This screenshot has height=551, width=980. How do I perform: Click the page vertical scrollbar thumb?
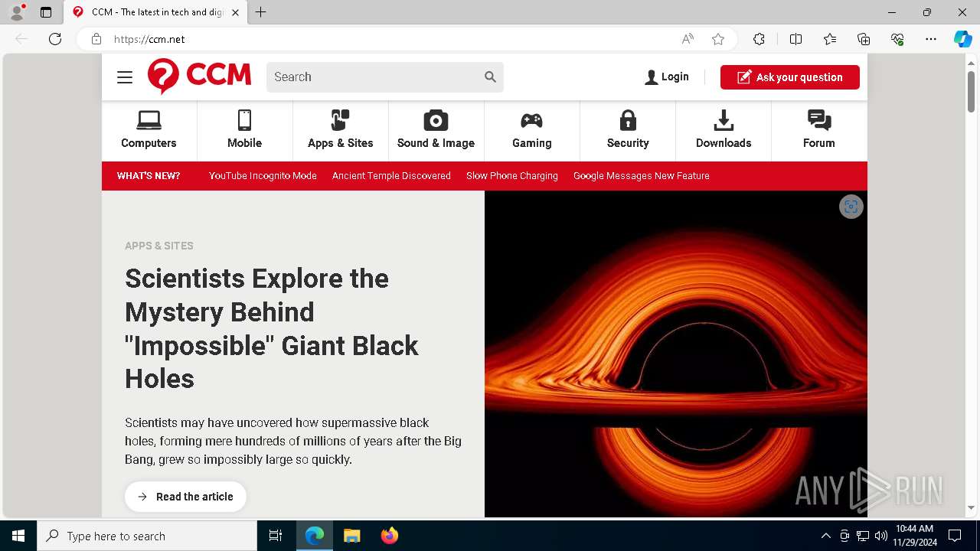pyautogui.click(x=971, y=92)
